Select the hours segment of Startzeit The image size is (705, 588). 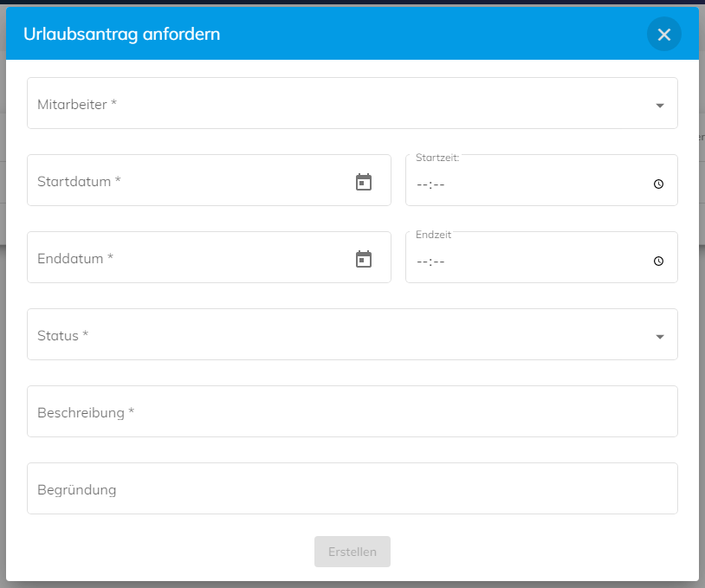(422, 184)
